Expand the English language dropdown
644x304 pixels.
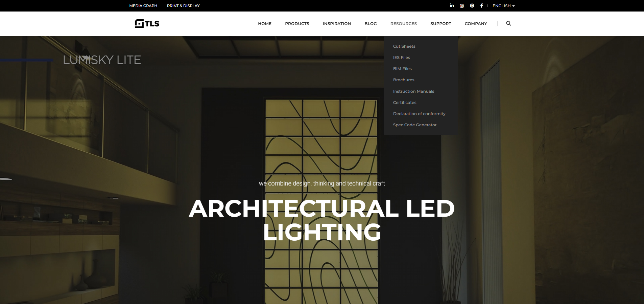click(503, 6)
